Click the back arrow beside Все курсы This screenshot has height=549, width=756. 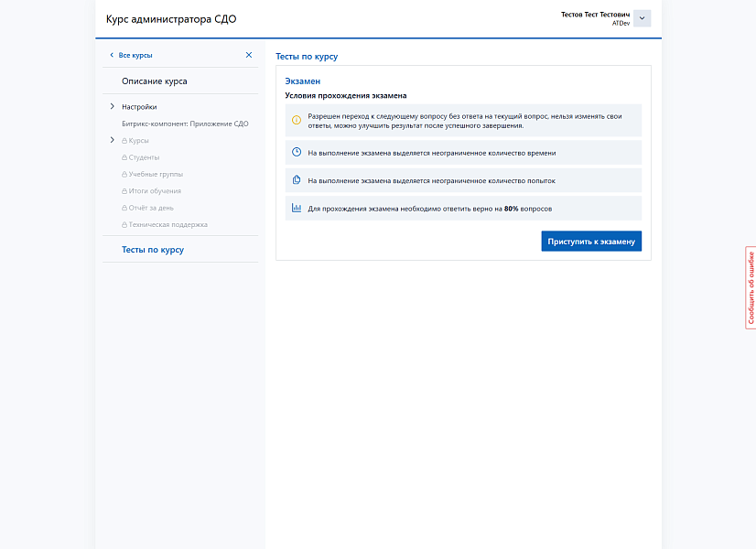[x=113, y=55]
